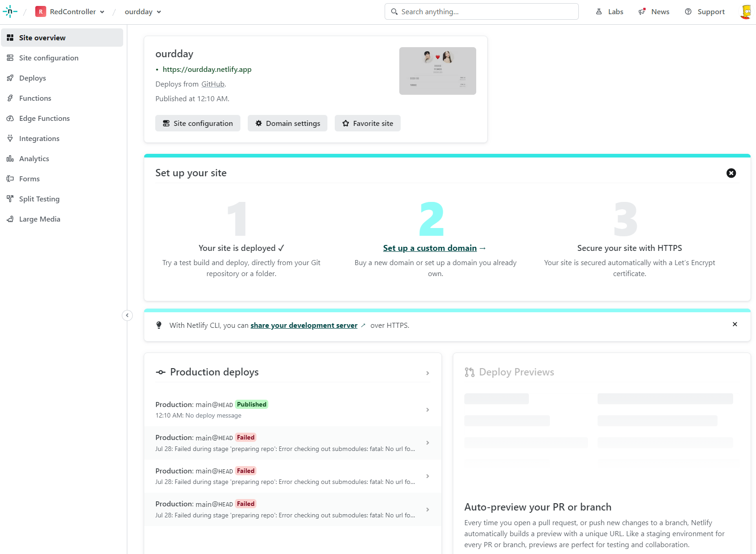Open Analytics in the sidebar

(x=62, y=158)
